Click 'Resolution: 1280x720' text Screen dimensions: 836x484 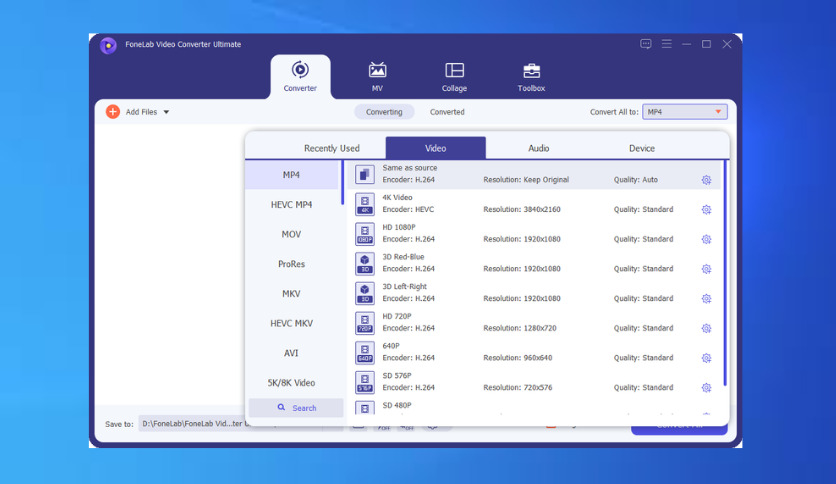[x=519, y=328]
